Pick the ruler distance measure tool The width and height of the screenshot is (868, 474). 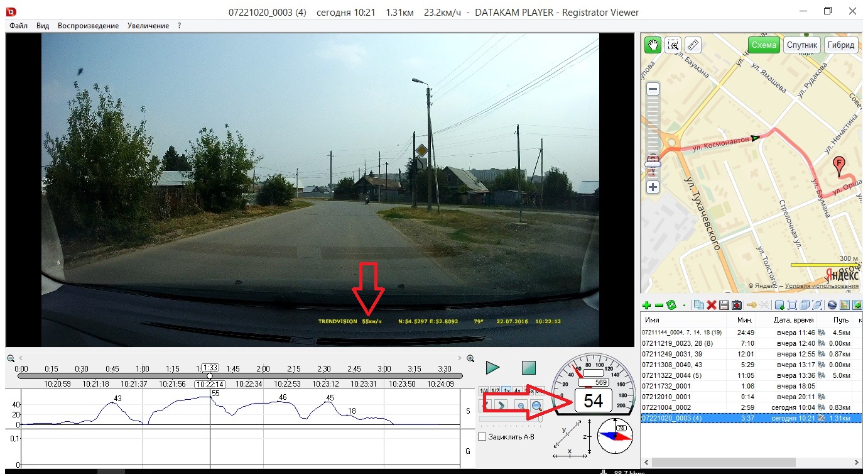point(693,45)
